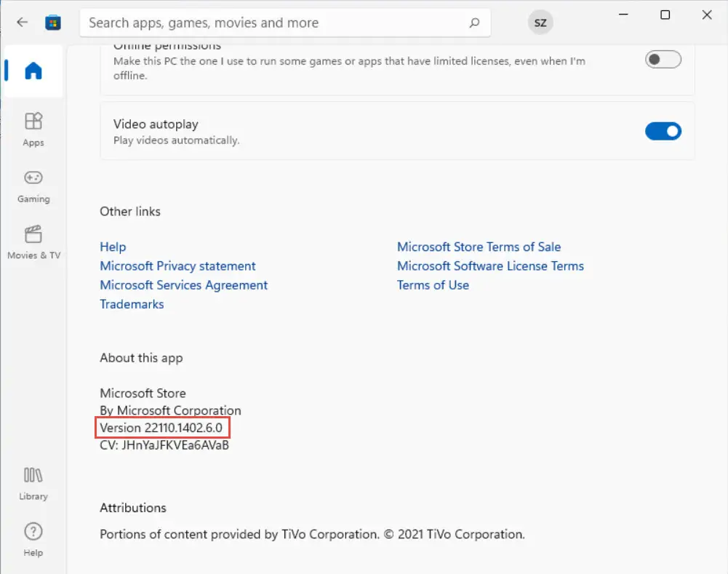
Task: Open the Trademarks link
Action: click(x=132, y=303)
